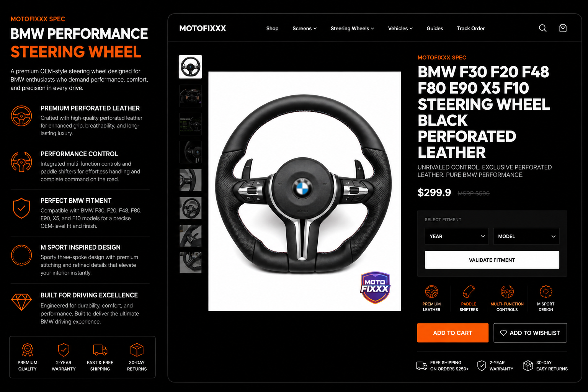Click the 2-year warranty shield icon near cart
This screenshot has width=588, height=392.
click(x=482, y=366)
